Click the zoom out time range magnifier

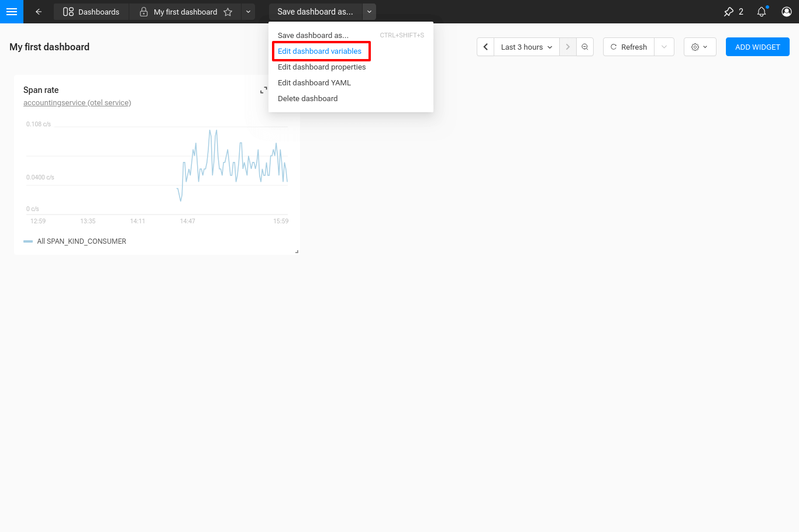click(x=585, y=47)
